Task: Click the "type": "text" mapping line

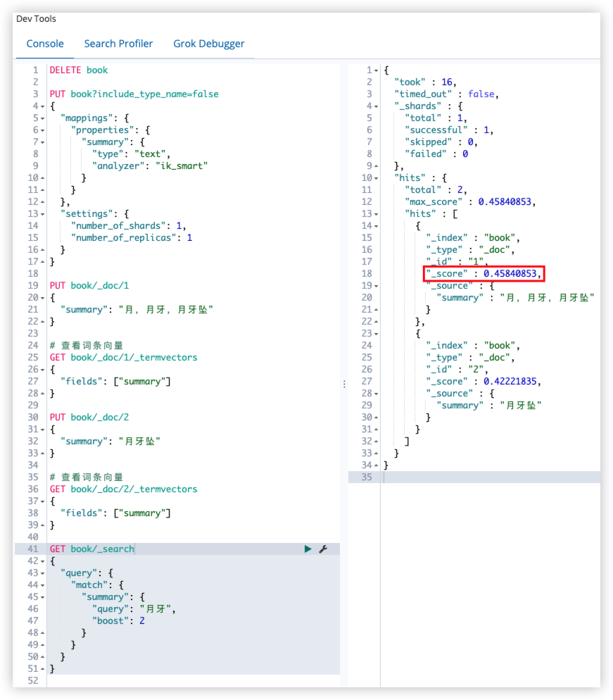Action: coord(131,154)
